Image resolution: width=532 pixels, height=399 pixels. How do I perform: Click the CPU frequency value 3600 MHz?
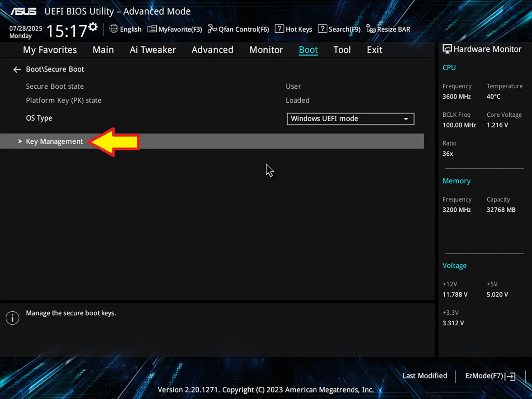tap(457, 96)
